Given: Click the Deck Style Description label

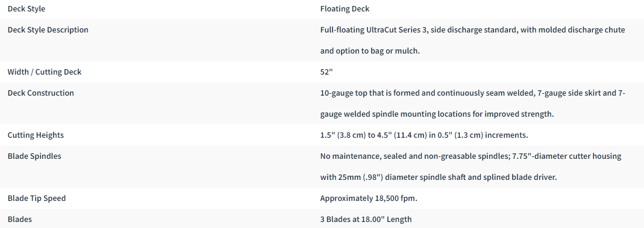Looking at the screenshot, I should (x=48, y=30).
